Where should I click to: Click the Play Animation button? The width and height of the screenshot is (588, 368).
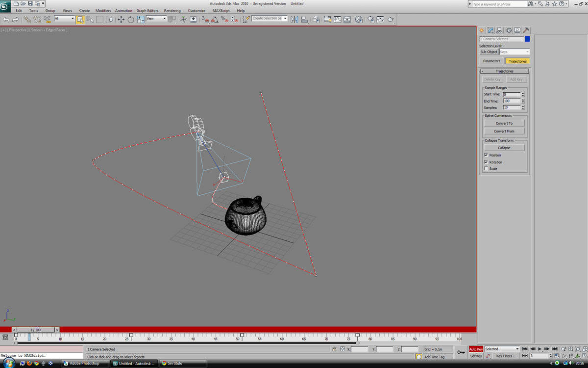(x=540, y=349)
